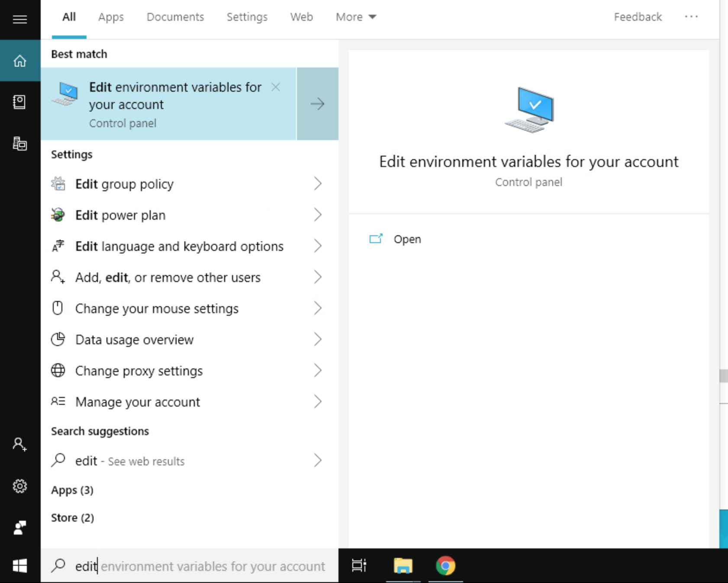This screenshot has width=728, height=583.
Task: Click the add or remove users icon
Action: click(58, 277)
